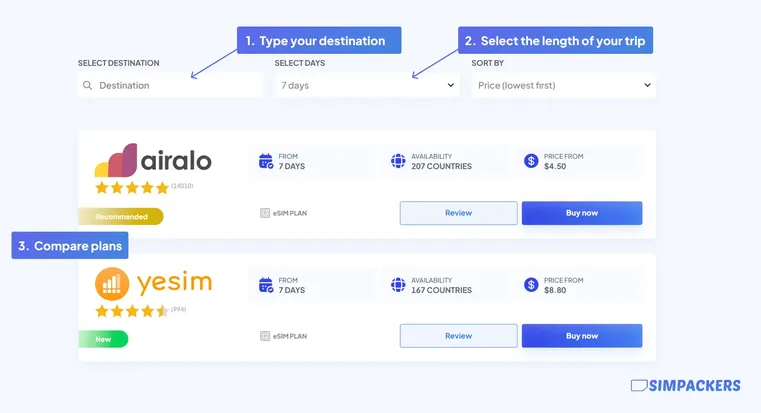Expand the Price (lowest first) chevron arrow
Viewport: 761px width, 413px height.
click(x=647, y=85)
